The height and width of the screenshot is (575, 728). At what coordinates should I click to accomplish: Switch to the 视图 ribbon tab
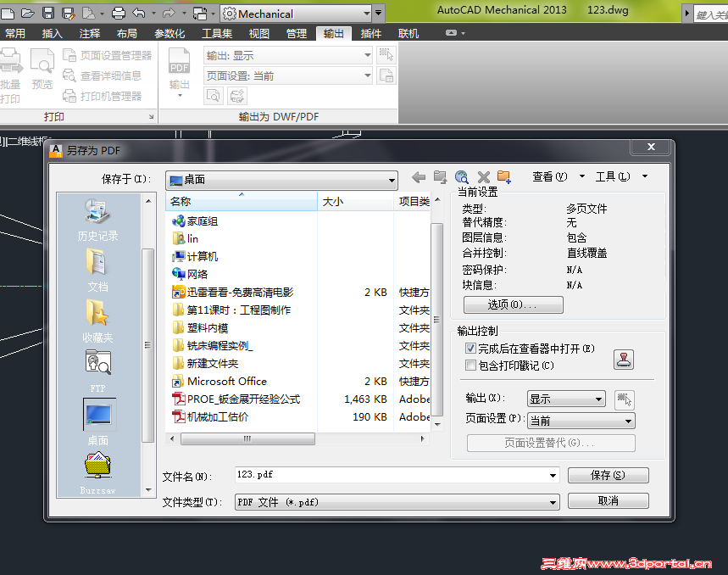click(x=259, y=33)
